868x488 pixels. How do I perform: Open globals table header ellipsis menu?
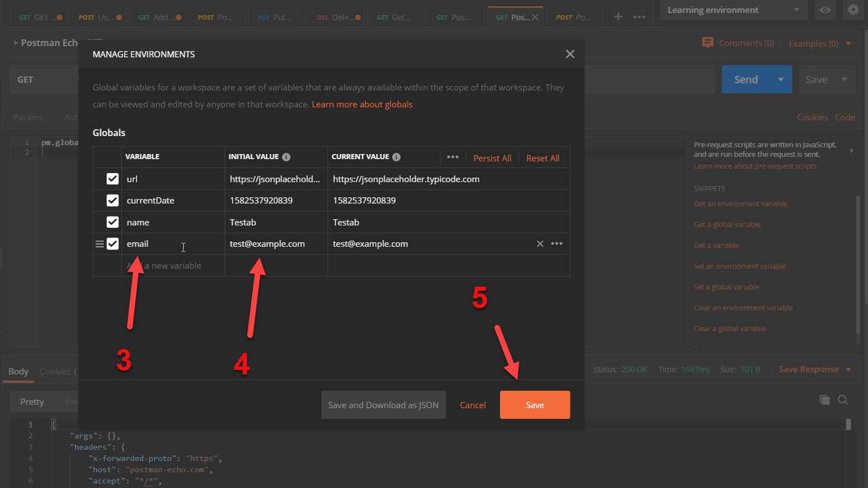coord(453,157)
